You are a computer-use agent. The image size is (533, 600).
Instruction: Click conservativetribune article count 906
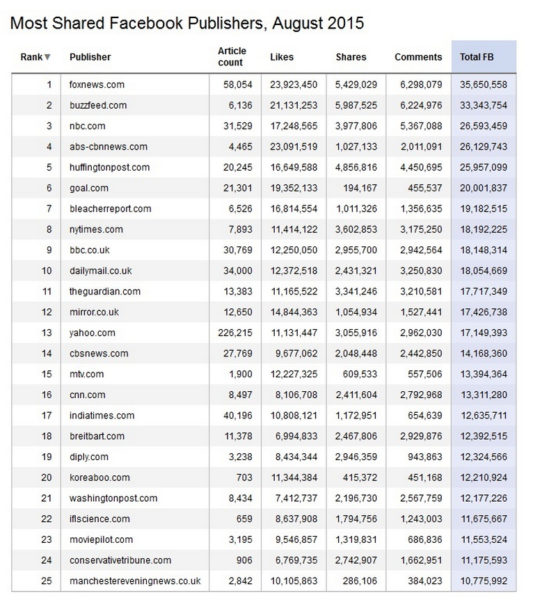tap(244, 560)
